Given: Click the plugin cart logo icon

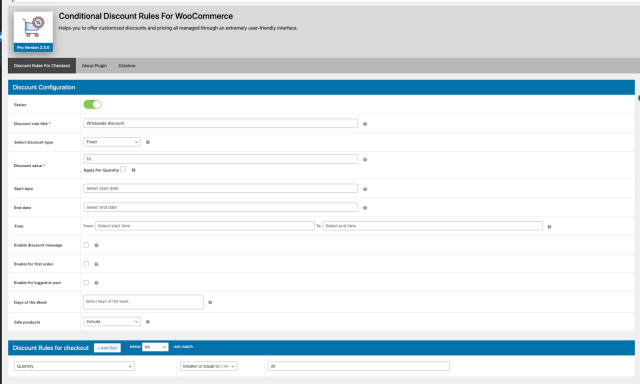Looking at the screenshot, I should coord(33,27).
